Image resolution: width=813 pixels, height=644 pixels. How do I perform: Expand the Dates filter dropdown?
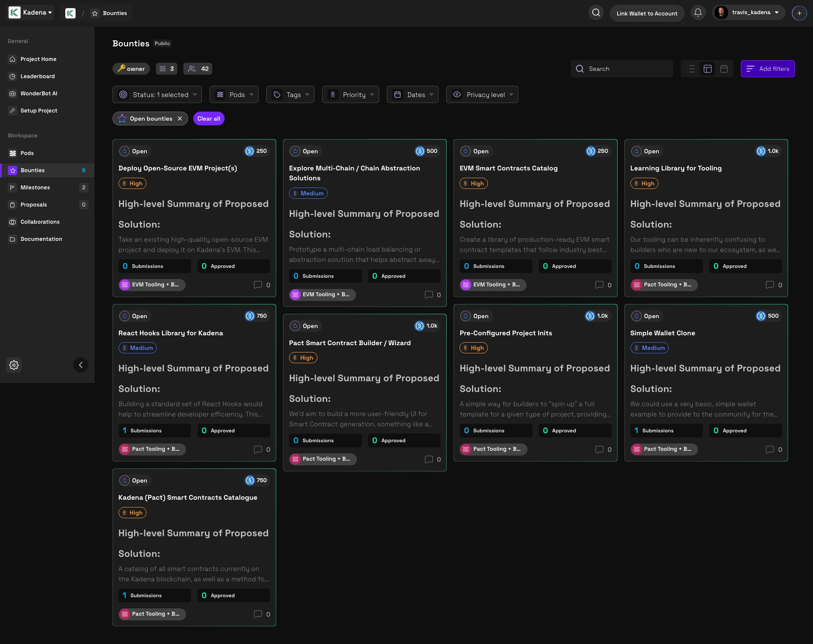point(413,94)
